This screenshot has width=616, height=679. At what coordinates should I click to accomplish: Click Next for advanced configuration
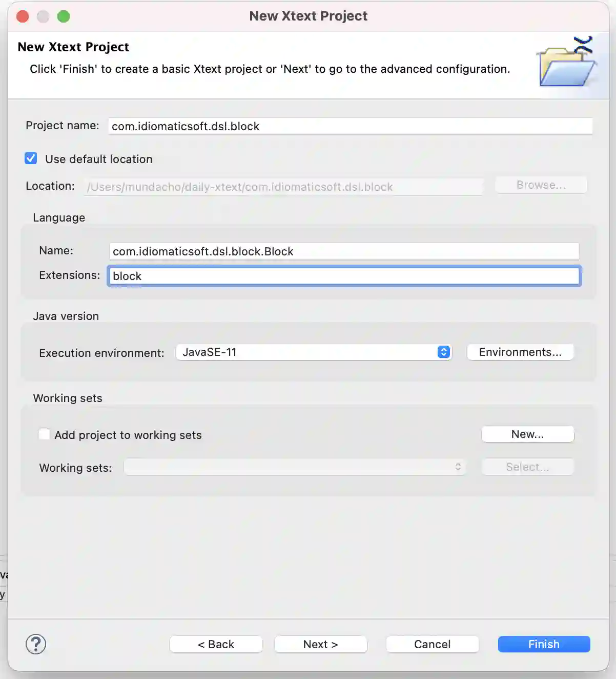(320, 644)
